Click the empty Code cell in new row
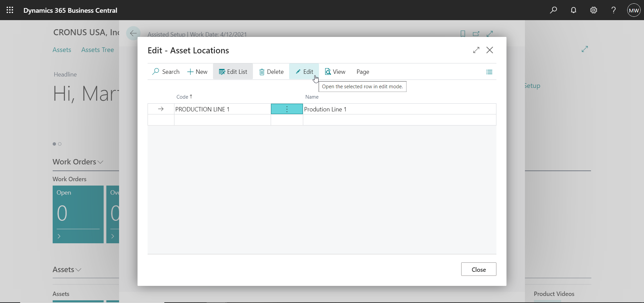This screenshot has width=644, height=303. pos(222,120)
